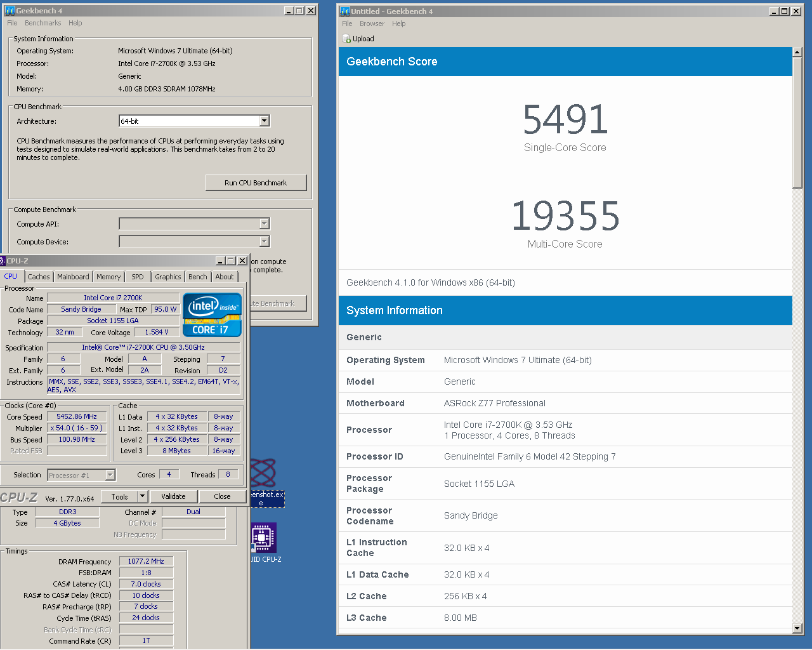Switch to Bench tab in CPU-Z
812x650 pixels.
pyautogui.click(x=198, y=277)
